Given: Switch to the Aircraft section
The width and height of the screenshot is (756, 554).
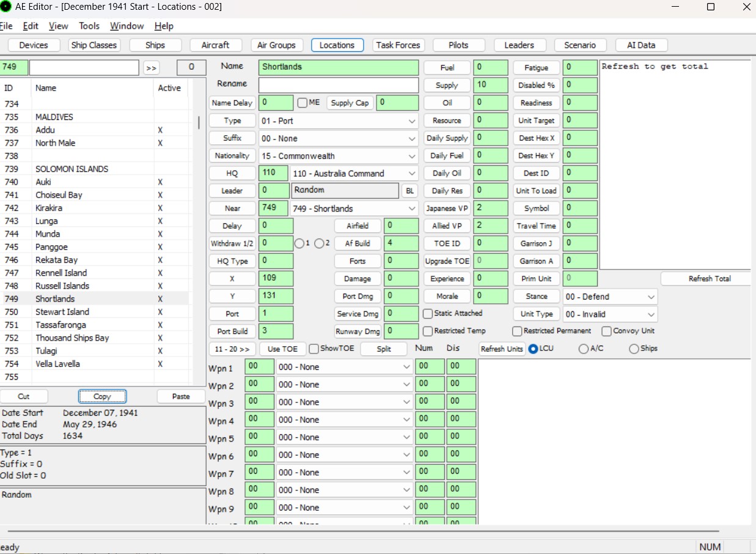Looking at the screenshot, I should 216,45.
